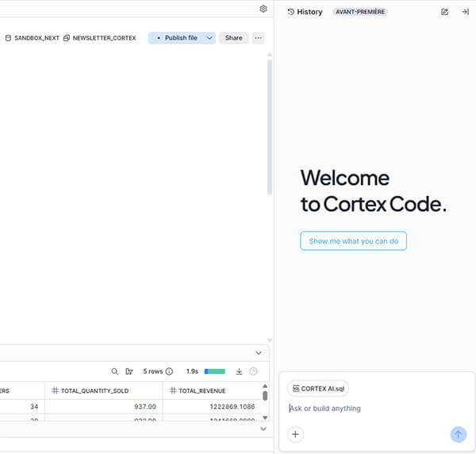Click Show me what you can do

click(x=353, y=241)
